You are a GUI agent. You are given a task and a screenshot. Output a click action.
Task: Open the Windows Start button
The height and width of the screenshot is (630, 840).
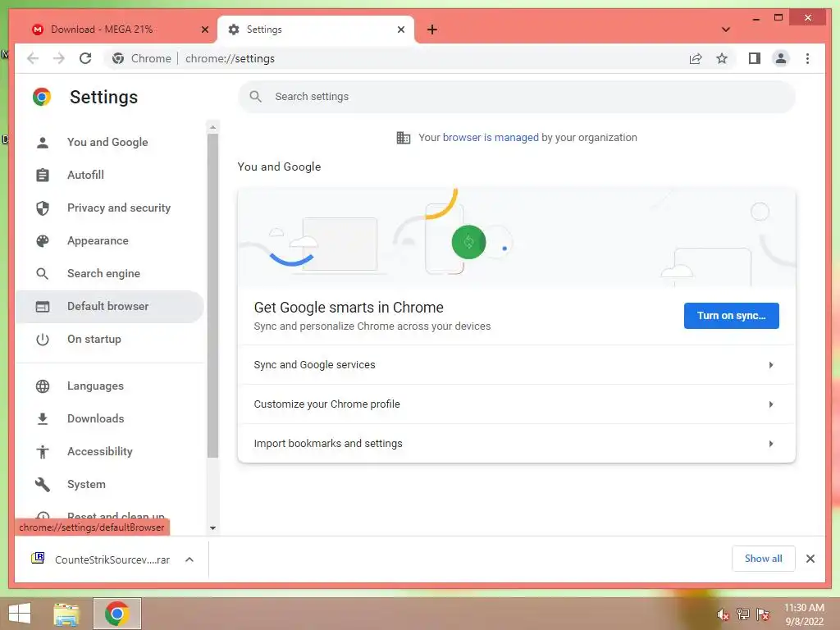tap(20, 614)
